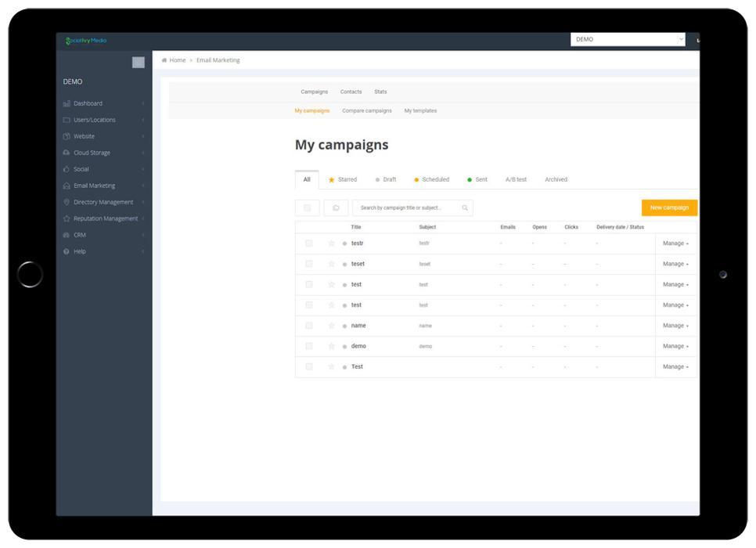Click the Reputation Management star icon
Viewport: 756px width, 548px height.
67,218
